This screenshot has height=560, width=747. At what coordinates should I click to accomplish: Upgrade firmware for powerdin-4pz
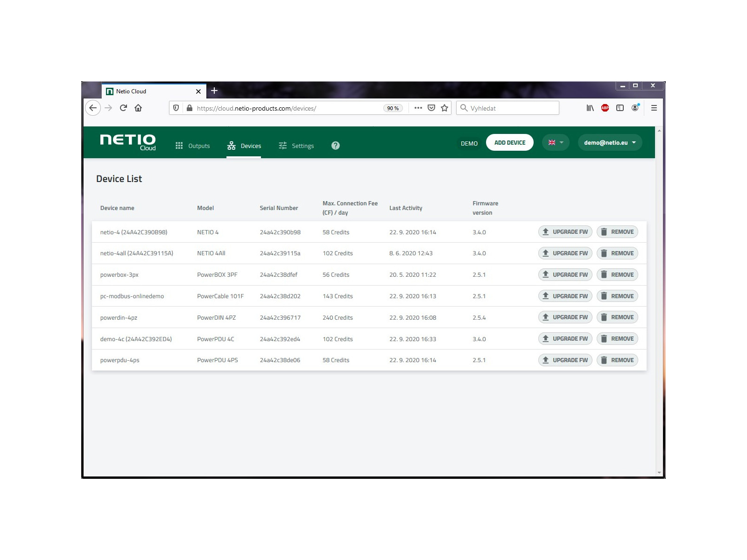click(x=565, y=317)
